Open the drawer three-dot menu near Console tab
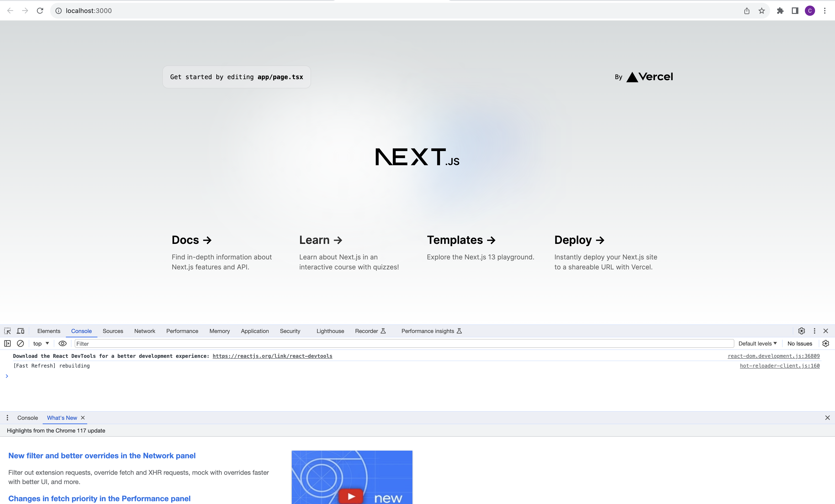This screenshot has height=504, width=835. (x=7, y=418)
